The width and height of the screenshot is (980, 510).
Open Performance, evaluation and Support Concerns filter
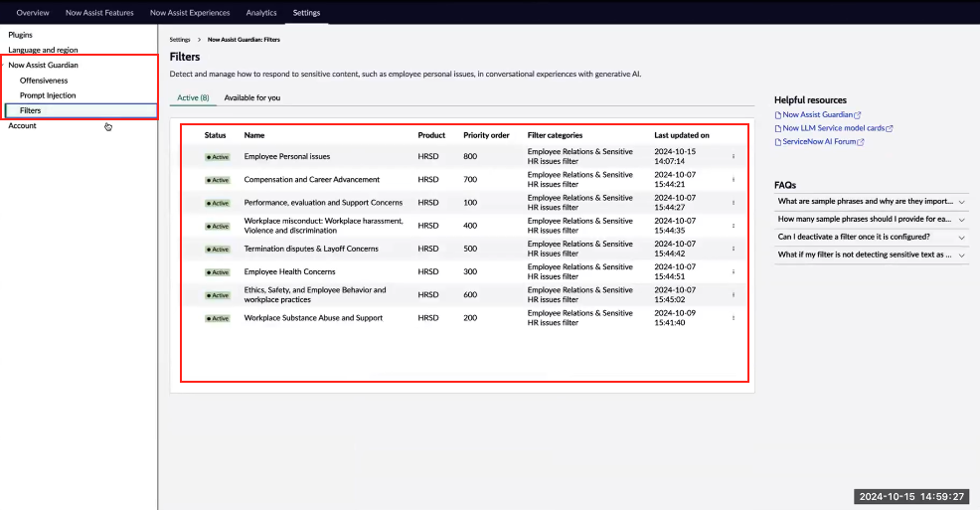click(x=323, y=203)
